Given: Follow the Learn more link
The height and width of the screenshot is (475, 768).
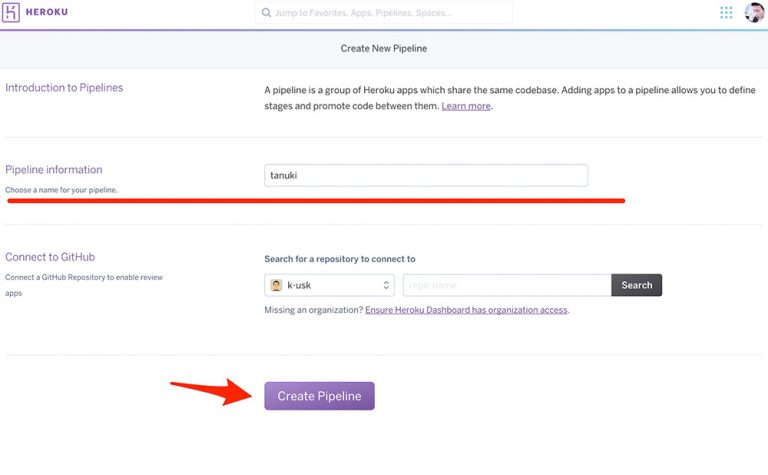Looking at the screenshot, I should 466,106.
